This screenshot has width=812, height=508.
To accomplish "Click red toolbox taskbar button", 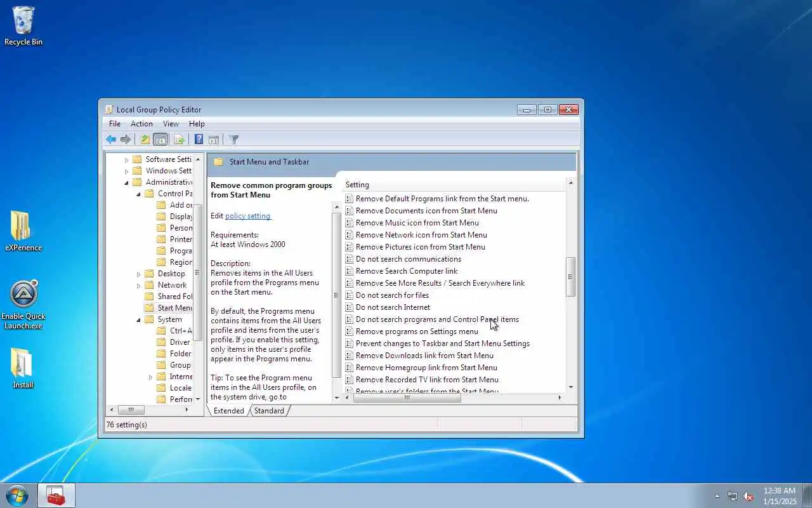I will (x=56, y=495).
